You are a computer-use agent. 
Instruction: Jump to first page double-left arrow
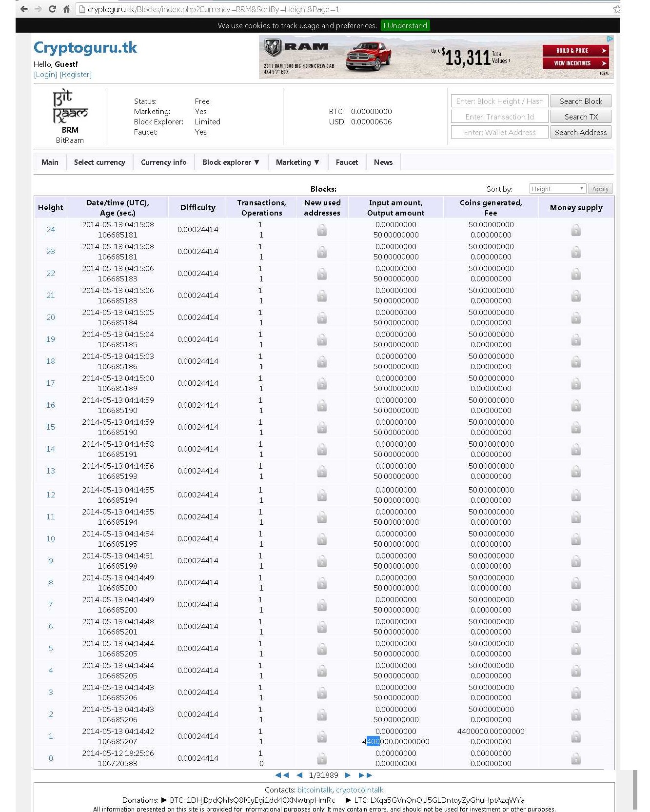pyautogui.click(x=282, y=775)
